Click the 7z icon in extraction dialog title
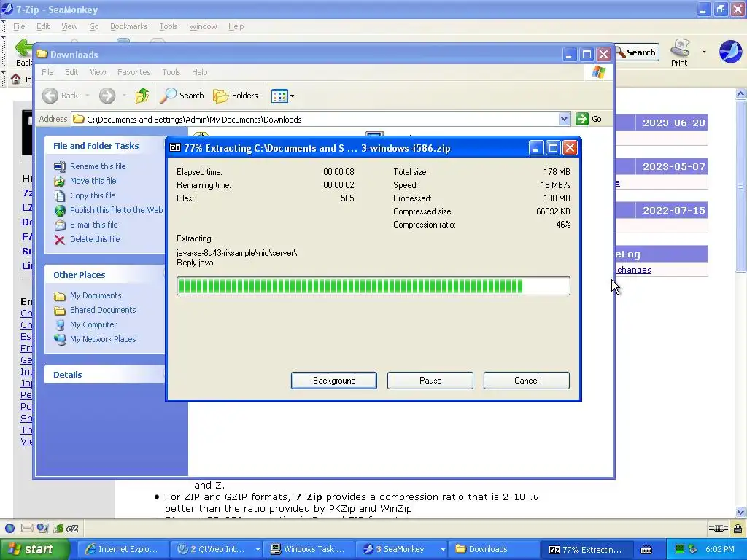 (175, 148)
